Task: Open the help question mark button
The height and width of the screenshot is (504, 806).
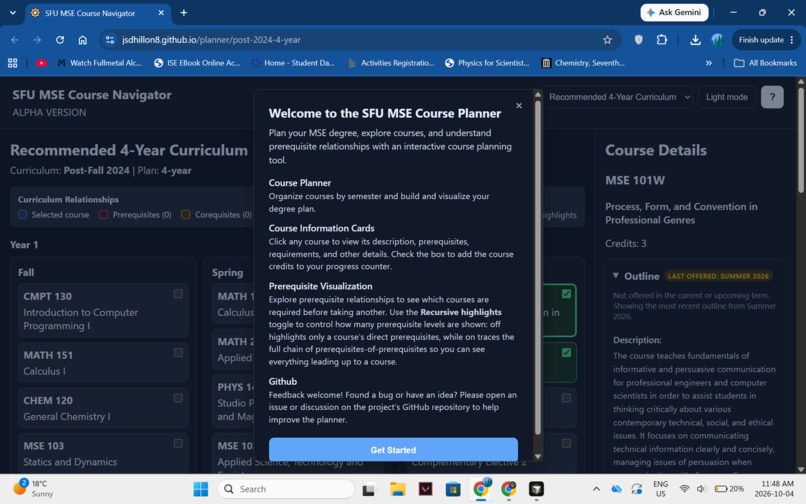Action: (772, 97)
